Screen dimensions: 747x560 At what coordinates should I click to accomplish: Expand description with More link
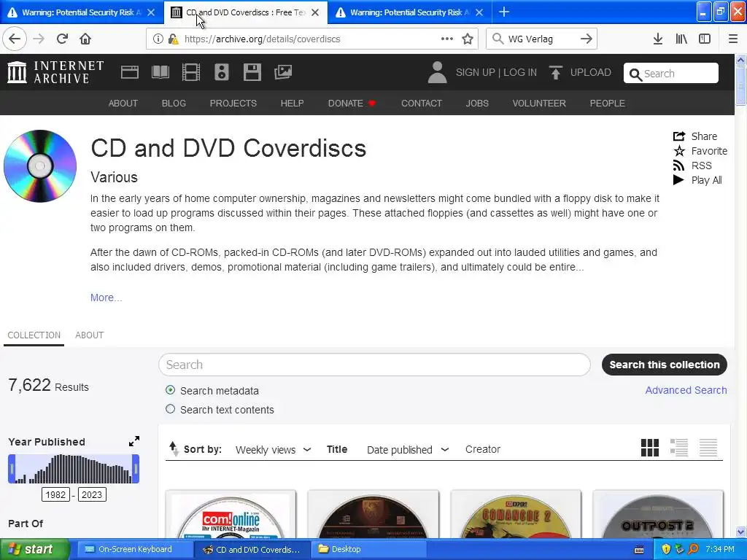tap(107, 297)
